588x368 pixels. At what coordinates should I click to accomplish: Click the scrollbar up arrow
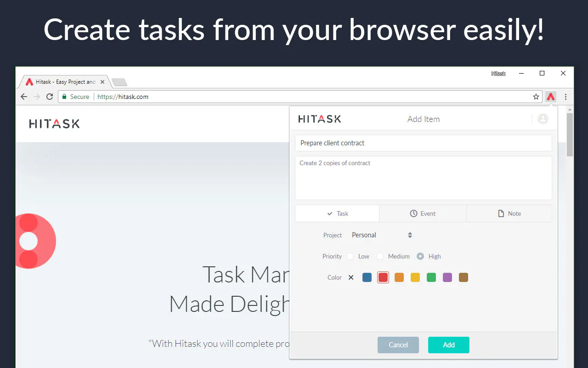(x=570, y=109)
